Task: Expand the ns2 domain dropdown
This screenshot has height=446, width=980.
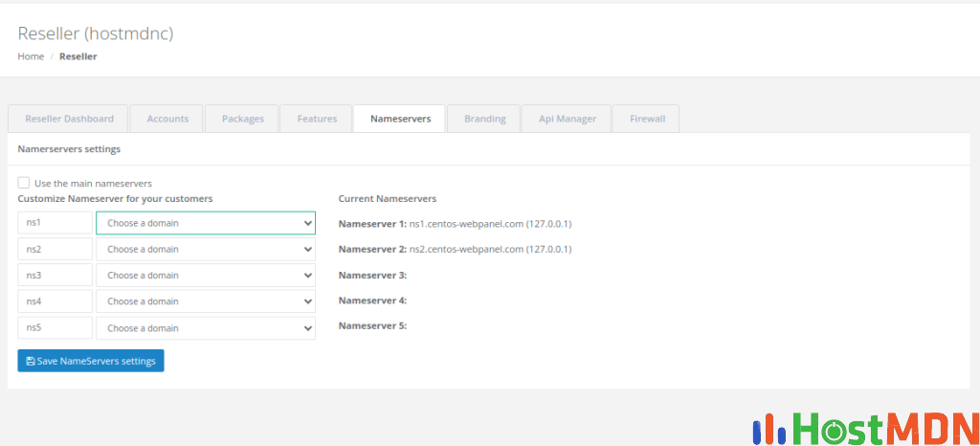Action: click(x=205, y=249)
